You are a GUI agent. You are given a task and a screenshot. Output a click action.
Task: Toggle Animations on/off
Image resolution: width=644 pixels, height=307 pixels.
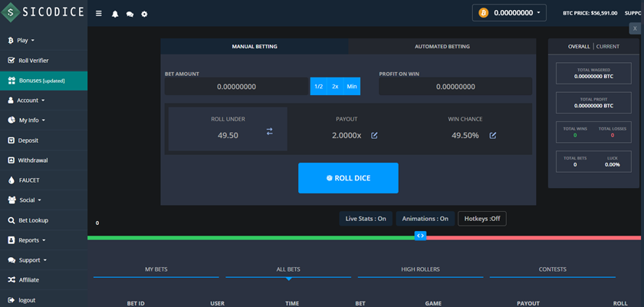[x=425, y=219]
